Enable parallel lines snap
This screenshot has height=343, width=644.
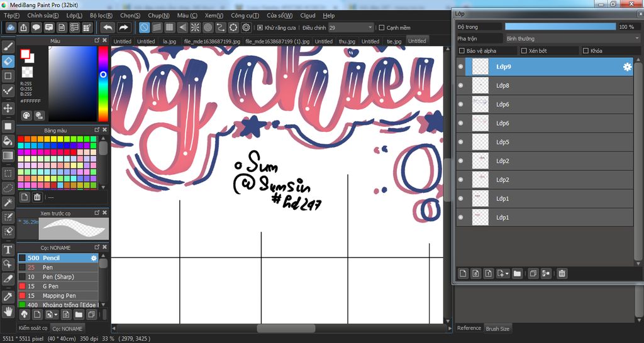[157, 28]
